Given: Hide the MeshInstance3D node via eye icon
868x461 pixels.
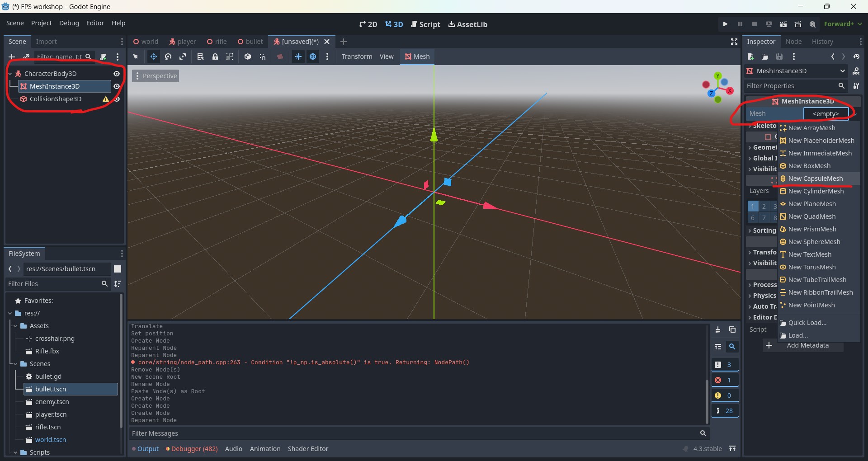Looking at the screenshot, I should tap(117, 86).
